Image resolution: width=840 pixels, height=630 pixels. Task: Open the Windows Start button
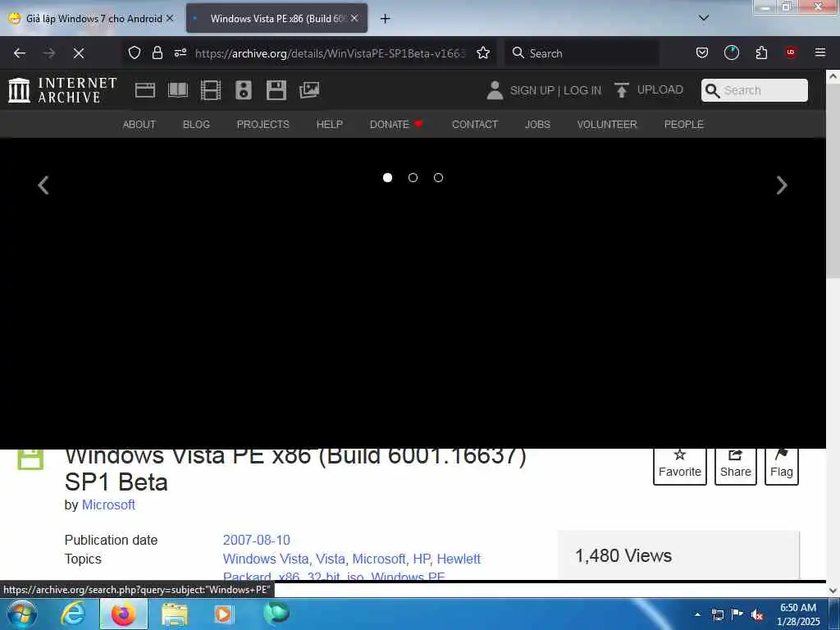(22, 614)
